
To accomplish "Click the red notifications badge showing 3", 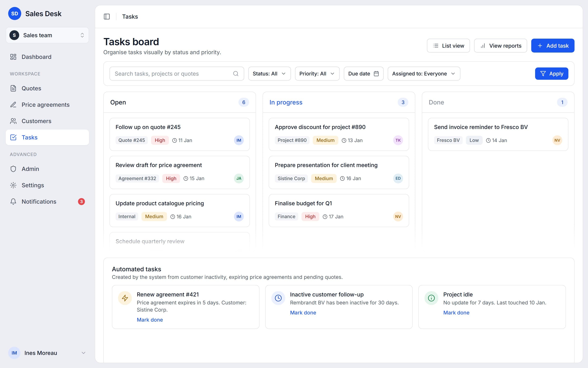I will (x=81, y=202).
